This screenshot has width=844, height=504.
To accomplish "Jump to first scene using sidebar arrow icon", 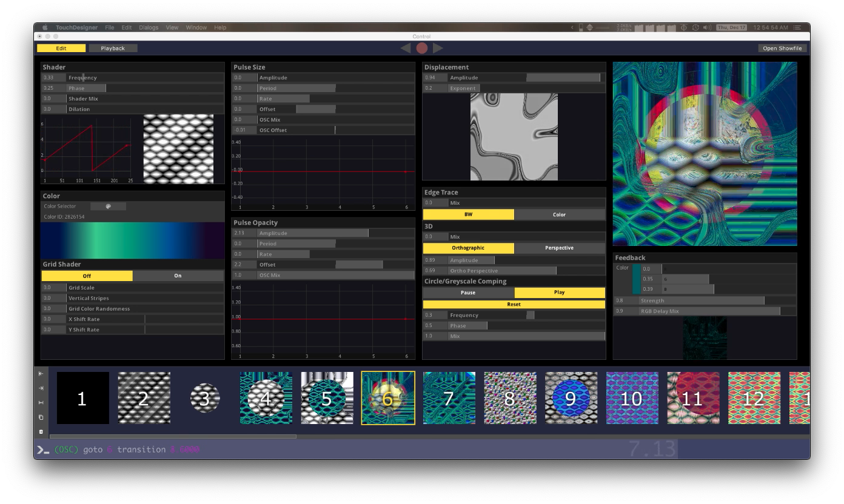I will tap(41, 373).
